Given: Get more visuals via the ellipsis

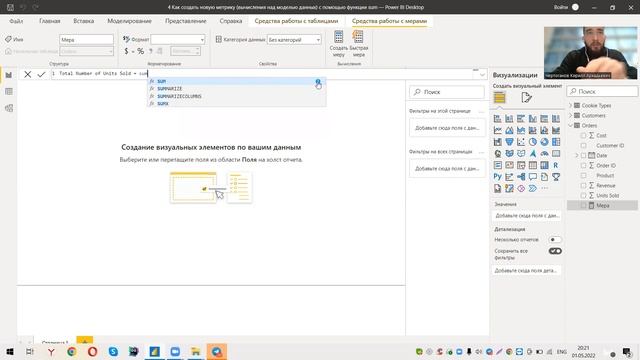Looking at the screenshot, I should point(544,189).
